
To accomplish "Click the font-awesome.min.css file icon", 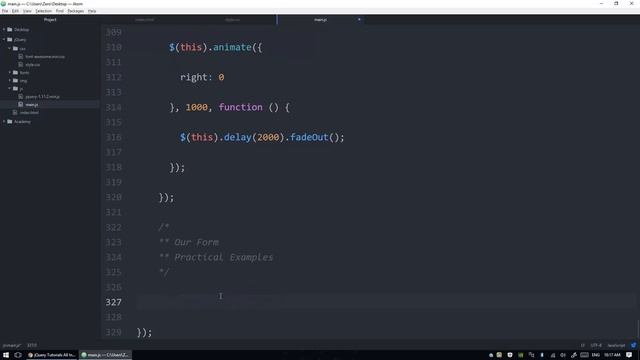I will pyautogui.click(x=21, y=56).
